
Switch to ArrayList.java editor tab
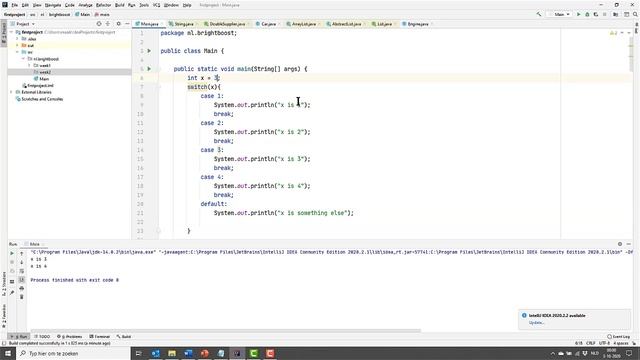[304, 24]
